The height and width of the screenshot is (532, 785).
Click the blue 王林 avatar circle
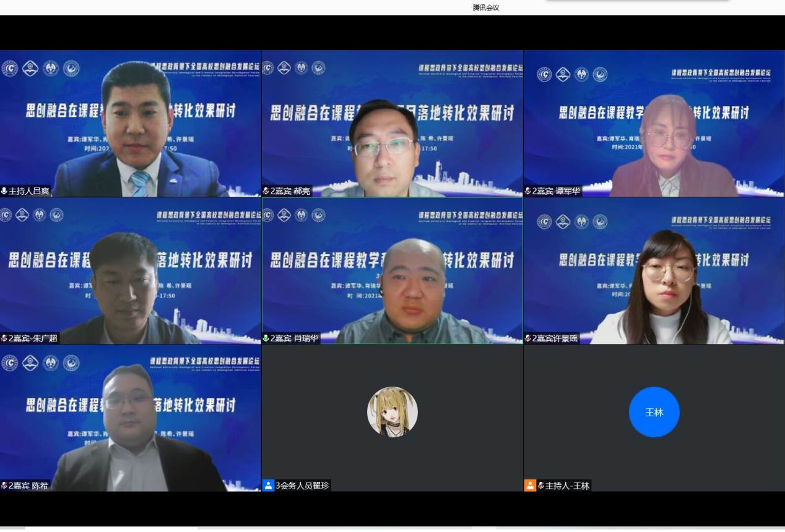tap(654, 412)
